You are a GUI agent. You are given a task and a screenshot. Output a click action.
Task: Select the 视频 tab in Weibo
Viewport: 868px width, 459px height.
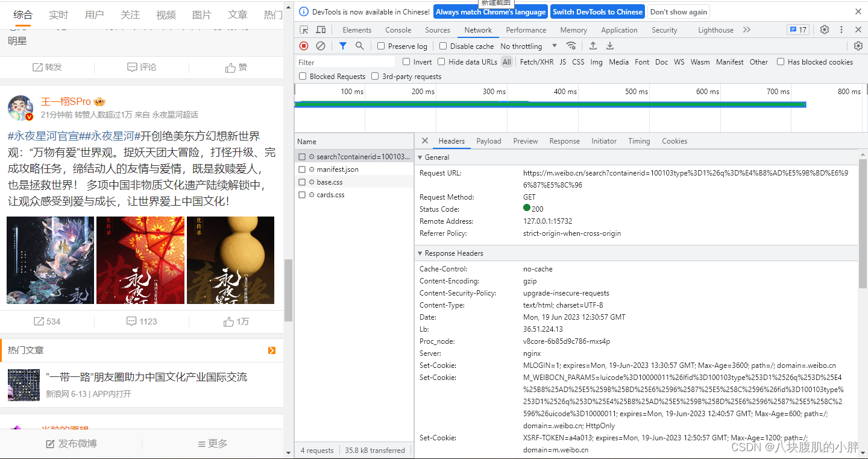click(166, 14)
